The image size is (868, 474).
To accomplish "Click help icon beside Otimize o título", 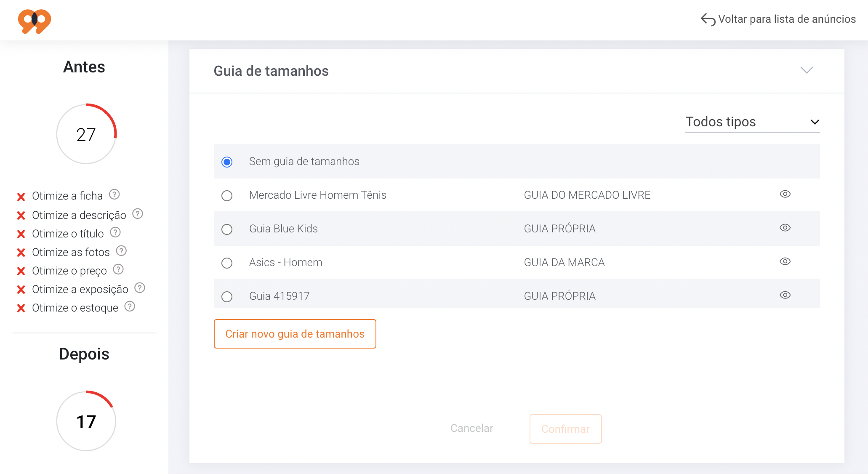I will 115,232.
